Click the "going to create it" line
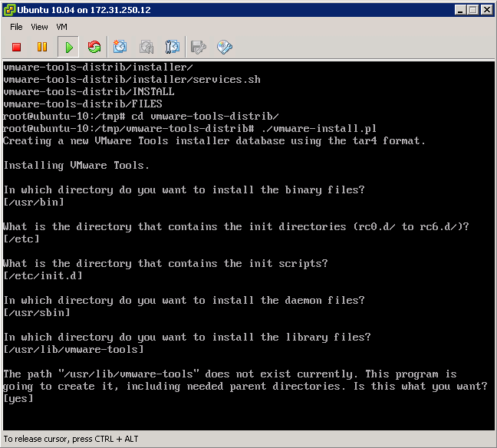This screenshot has height=448, width=497. tap(245, 386)
